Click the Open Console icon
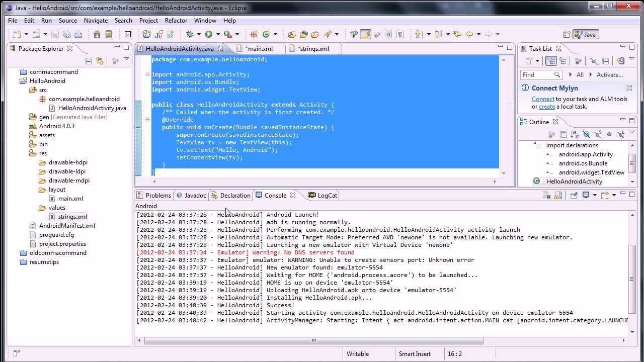Screen dimensions: 644x362 605,195
